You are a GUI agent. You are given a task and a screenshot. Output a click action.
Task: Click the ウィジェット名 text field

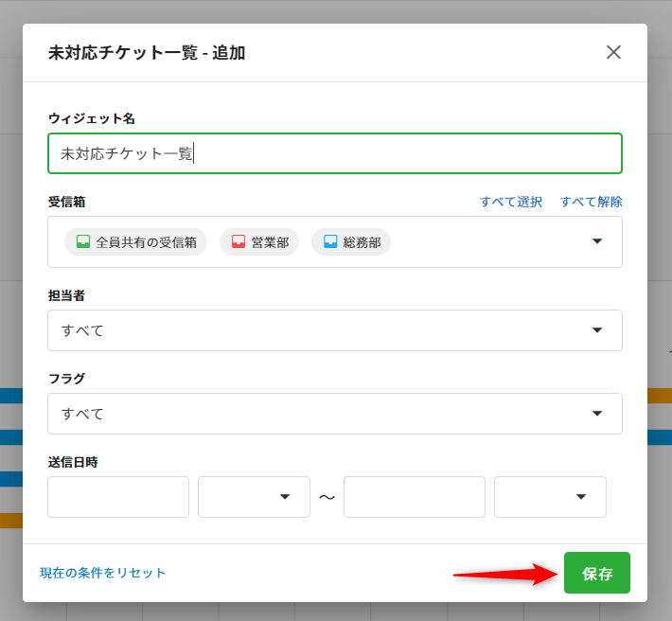pyautogui.click(x=334, y=153)
